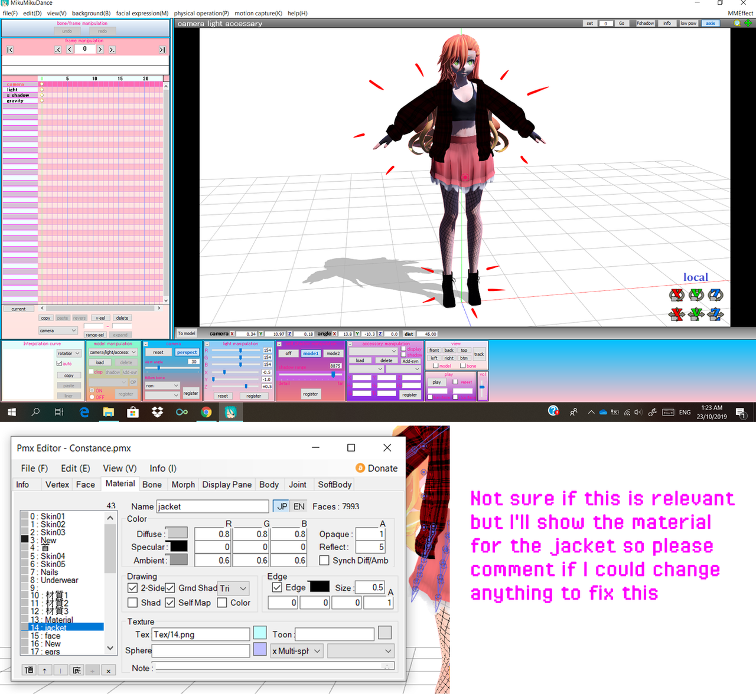Jump to first frame icon

10,50
